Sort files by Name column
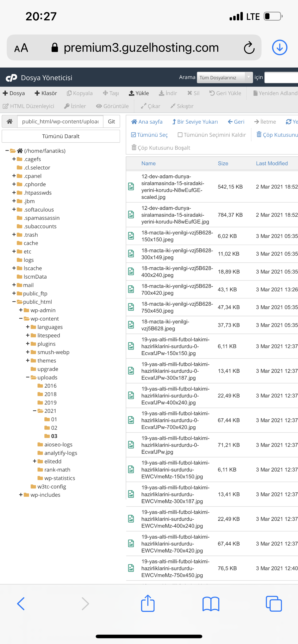The width and height of the screenshot is (298, 644). click(x=149, y=163)
